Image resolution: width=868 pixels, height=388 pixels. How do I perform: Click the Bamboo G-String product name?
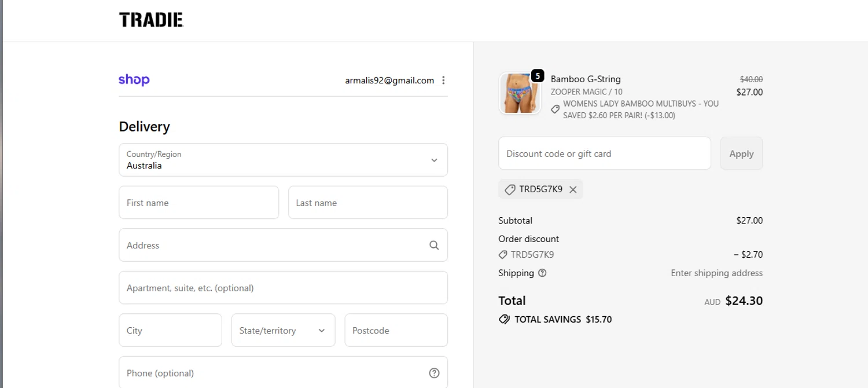(586, 79)
